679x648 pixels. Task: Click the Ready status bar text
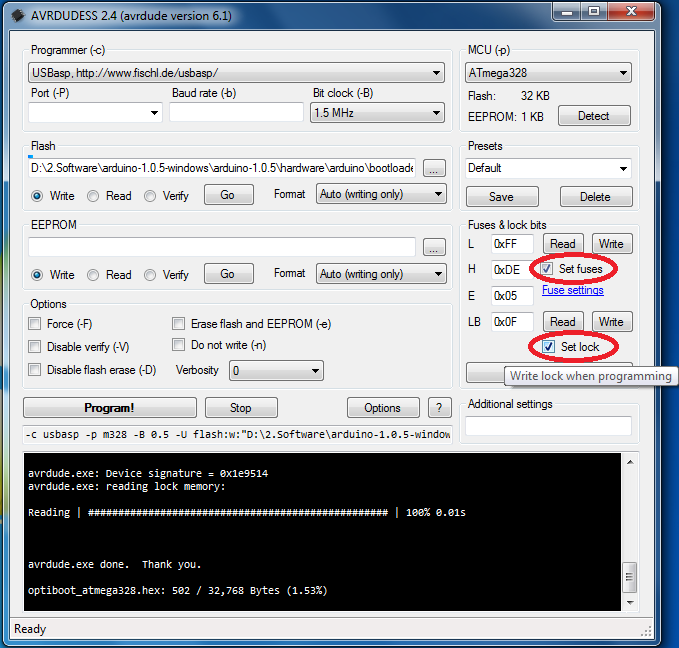coord(30,629)
